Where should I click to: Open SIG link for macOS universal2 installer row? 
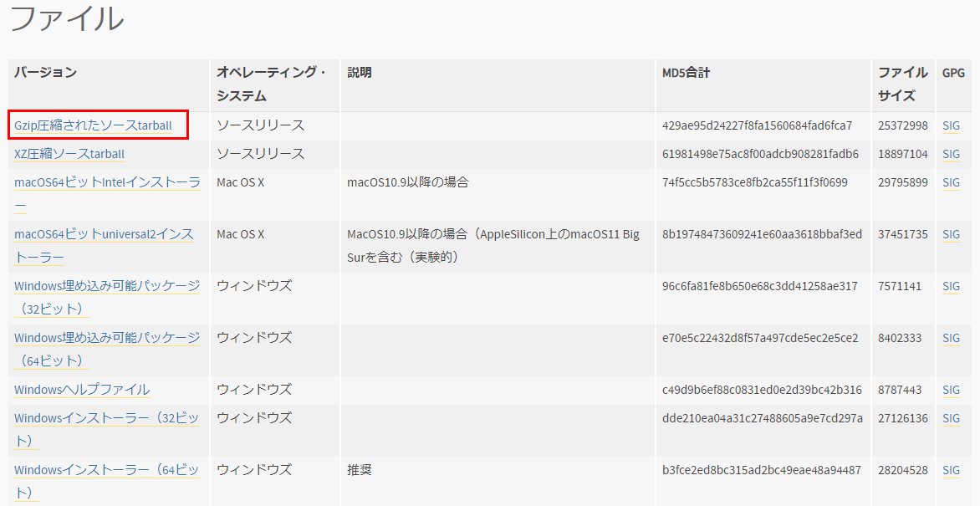click(951, 234)
